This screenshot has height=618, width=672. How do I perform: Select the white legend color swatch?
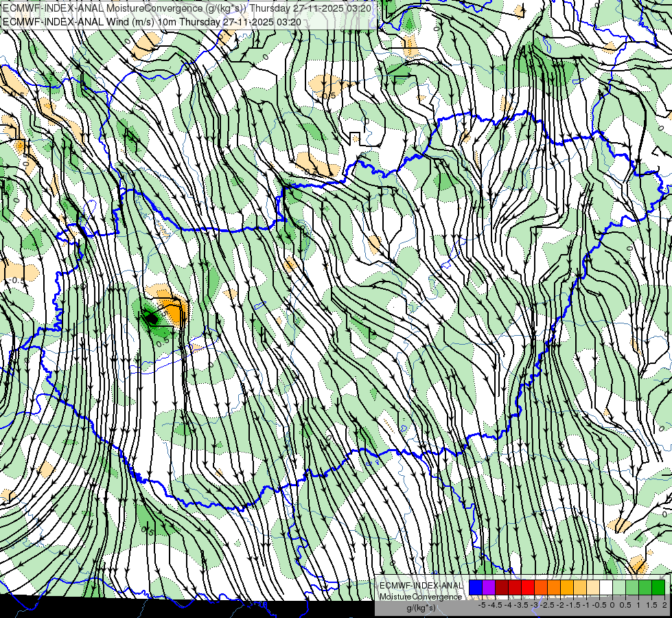coord(606,587)
